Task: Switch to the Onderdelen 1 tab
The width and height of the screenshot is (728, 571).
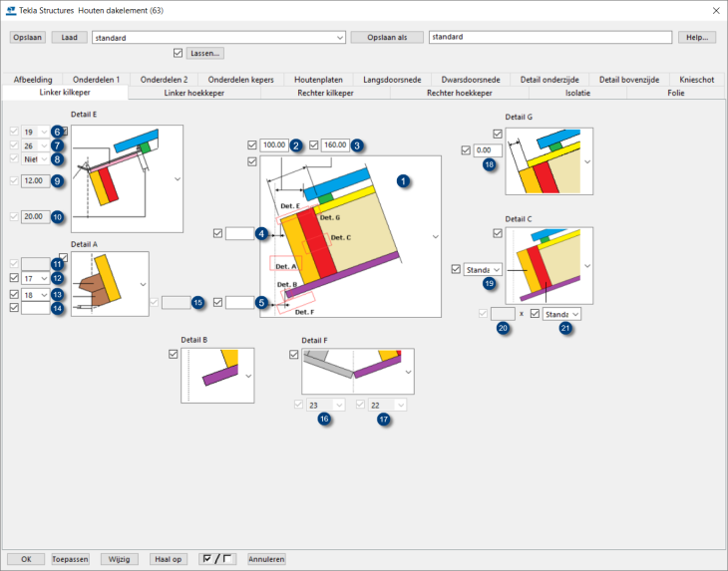Action: pyautogui.click(x=96, y=80)
